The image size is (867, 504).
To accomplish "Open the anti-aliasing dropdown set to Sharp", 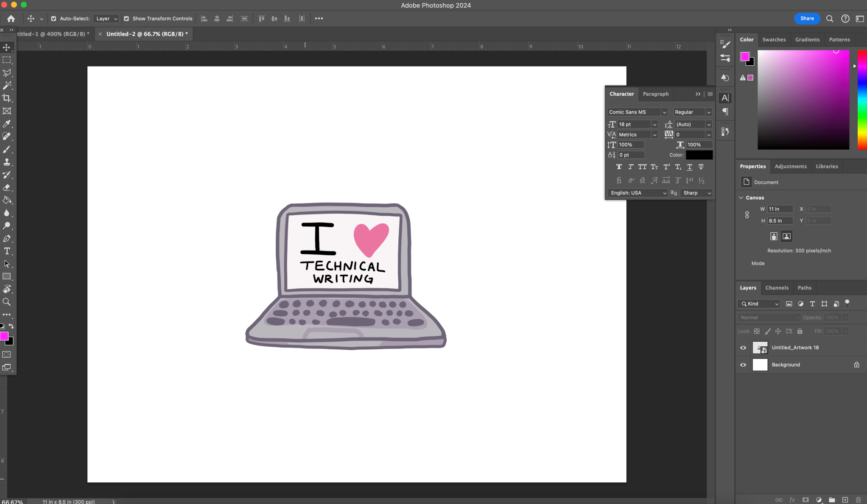I will click(x=710, y=193).
